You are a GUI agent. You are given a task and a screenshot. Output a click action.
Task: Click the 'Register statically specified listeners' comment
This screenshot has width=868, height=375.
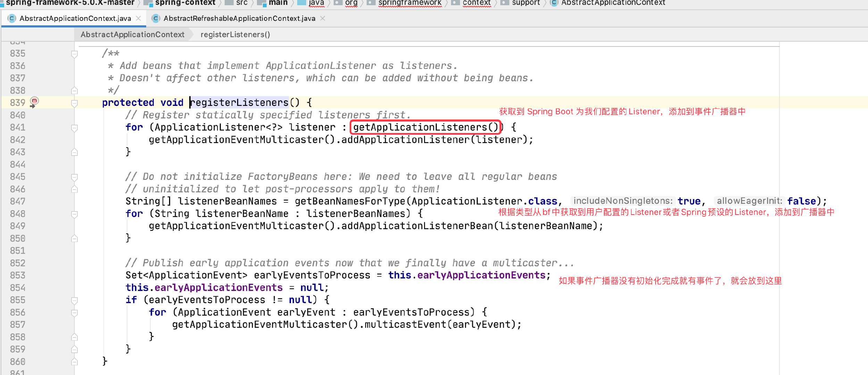coord(268,115)
